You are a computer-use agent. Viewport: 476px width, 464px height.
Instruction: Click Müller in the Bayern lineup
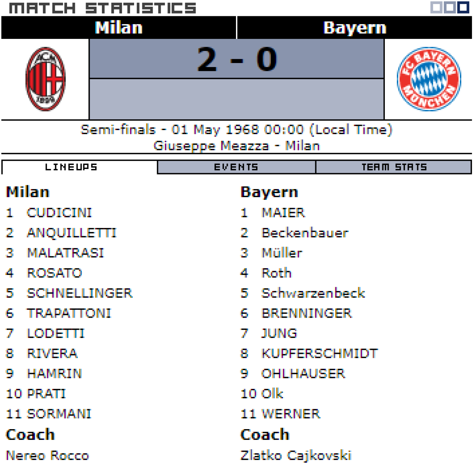282,253
